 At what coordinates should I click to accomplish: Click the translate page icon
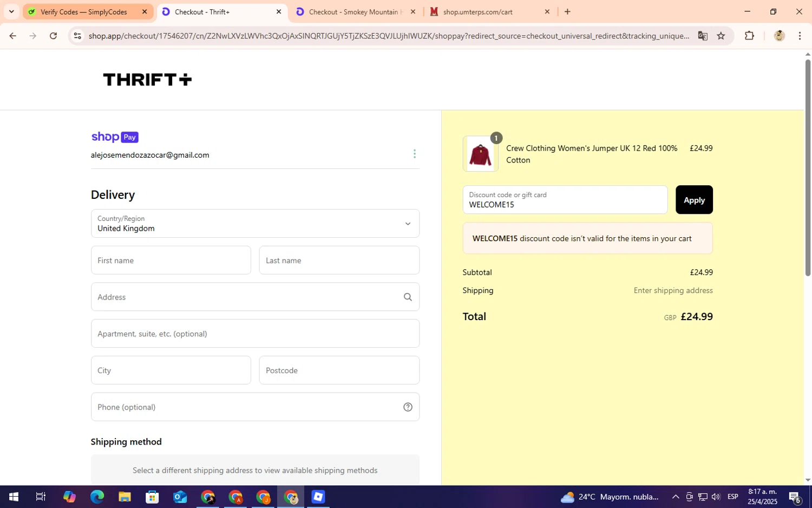click(703, 36)
